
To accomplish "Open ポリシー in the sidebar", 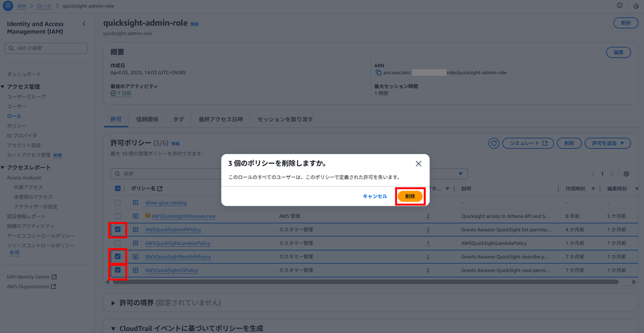I will coord(17,126).
